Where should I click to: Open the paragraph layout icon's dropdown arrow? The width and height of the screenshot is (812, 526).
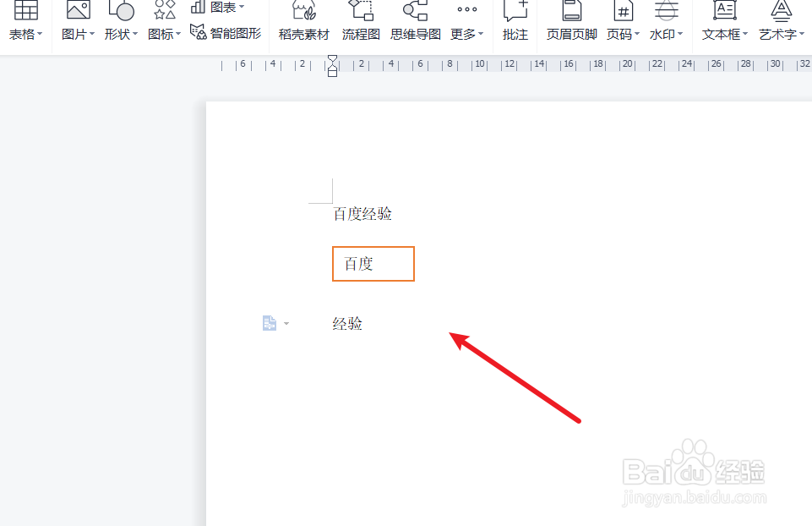(x=286, y=323)
